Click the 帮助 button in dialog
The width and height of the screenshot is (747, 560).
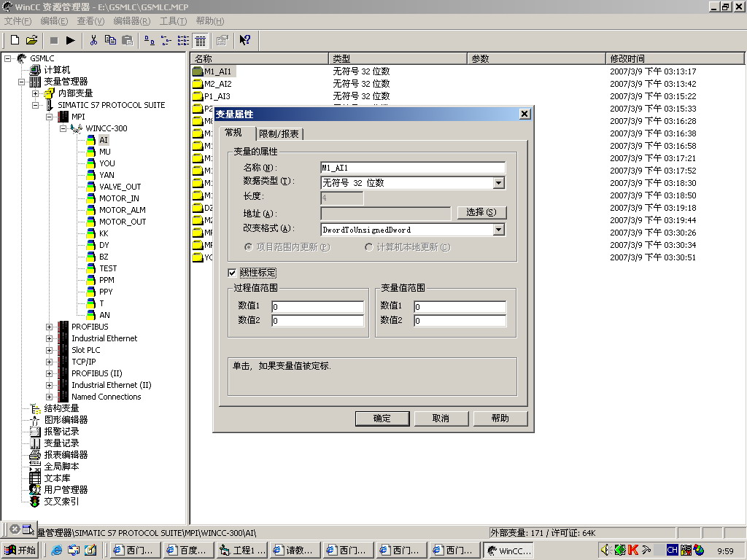[500, 419]
